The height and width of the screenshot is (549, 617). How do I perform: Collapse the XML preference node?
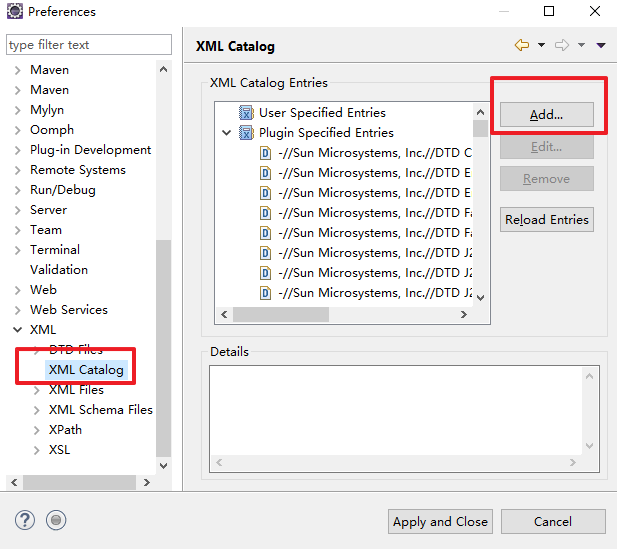17,329
